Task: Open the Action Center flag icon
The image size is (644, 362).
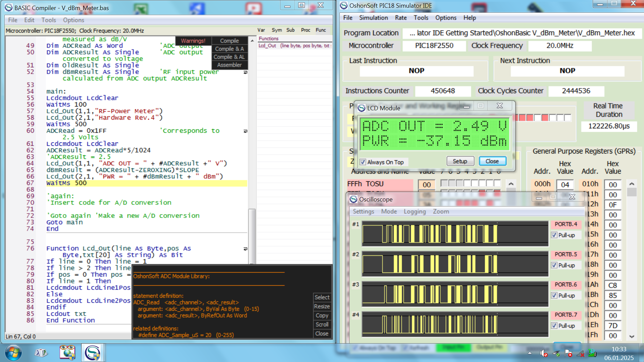Action: click(x=568, y=353)
